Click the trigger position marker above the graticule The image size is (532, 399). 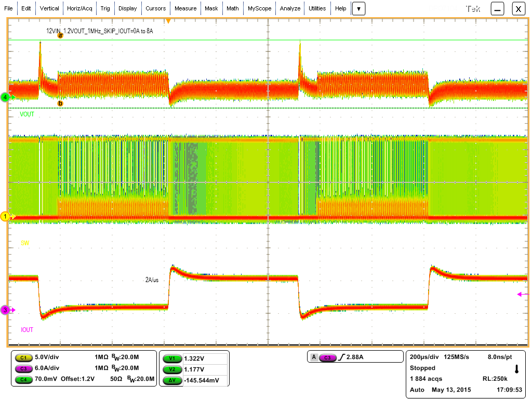point(168,20)
